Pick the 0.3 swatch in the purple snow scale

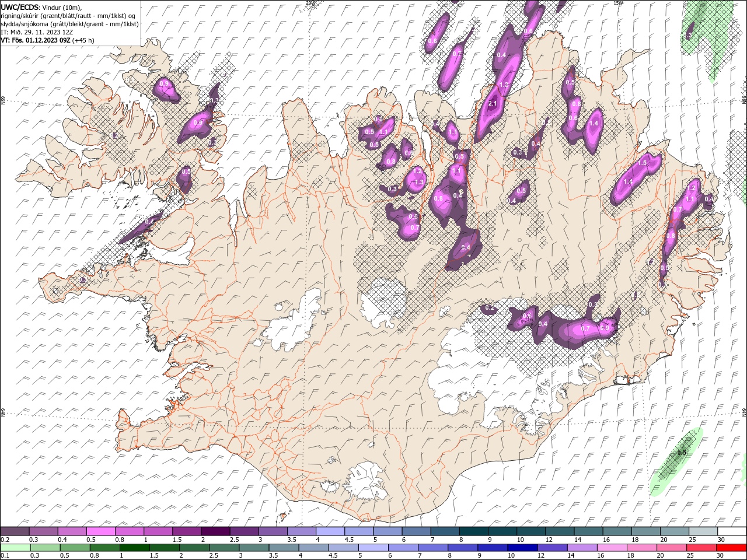[44, 531]
